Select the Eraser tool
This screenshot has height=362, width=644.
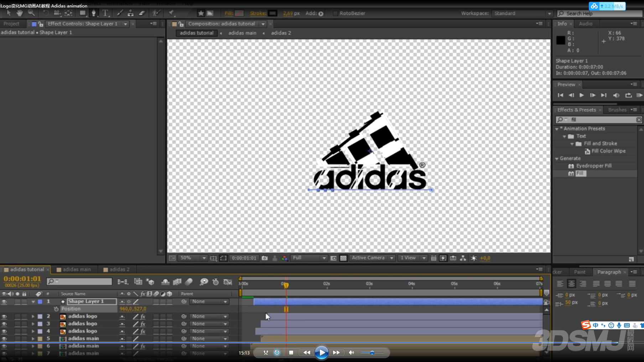pos(142,13)
